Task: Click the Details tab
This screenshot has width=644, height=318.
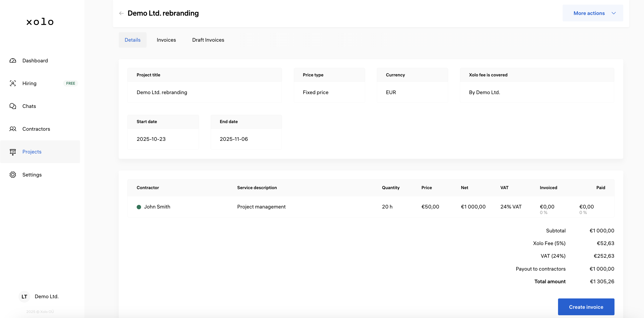Action: [133, 40]
